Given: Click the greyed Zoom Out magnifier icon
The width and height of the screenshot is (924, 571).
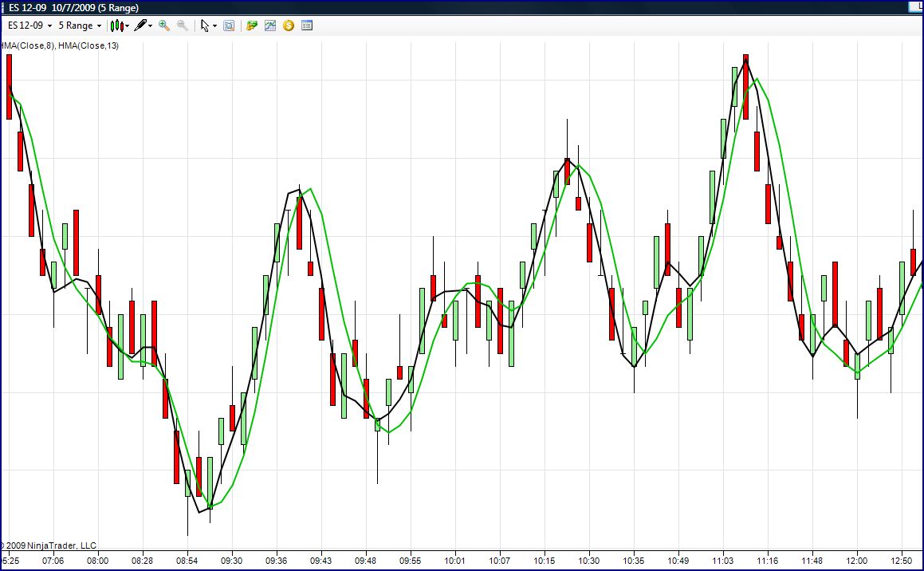Looking at the screenshot, I should (x=183, y=26).
